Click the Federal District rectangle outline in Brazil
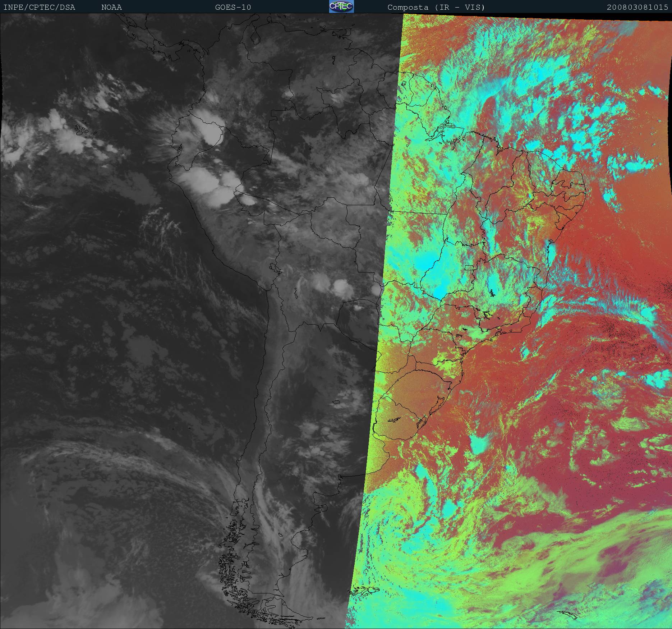 (x=469, y=267)
